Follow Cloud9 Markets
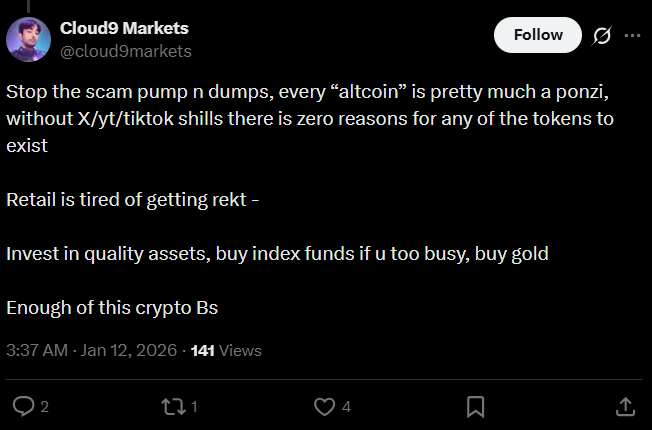This screenshot has width=652, height=430. tap(538, 35)
